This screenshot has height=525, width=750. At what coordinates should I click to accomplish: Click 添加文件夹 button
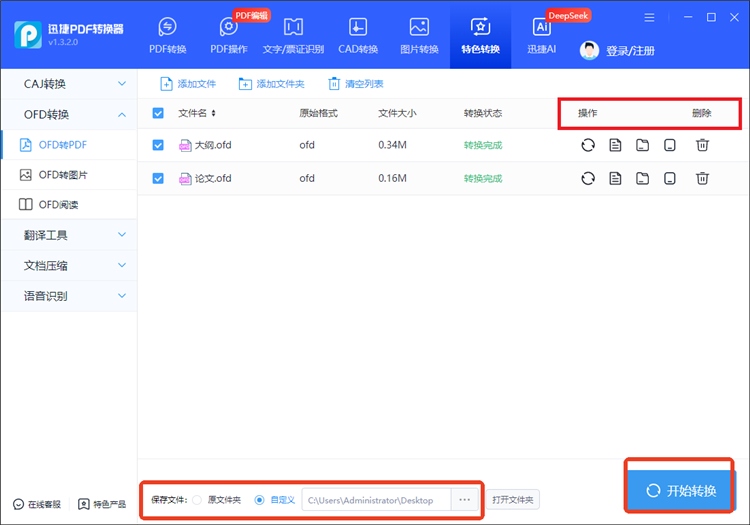(271, 84)
